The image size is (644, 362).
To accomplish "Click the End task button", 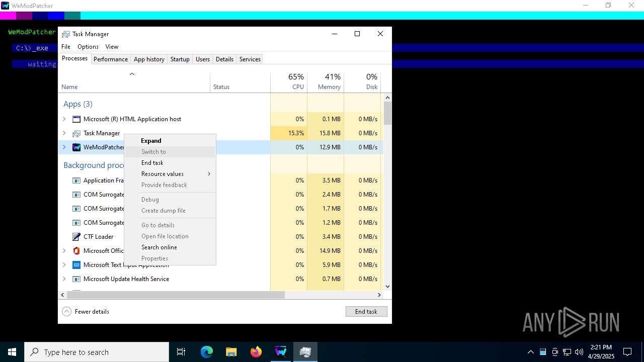I will (366, 312).
